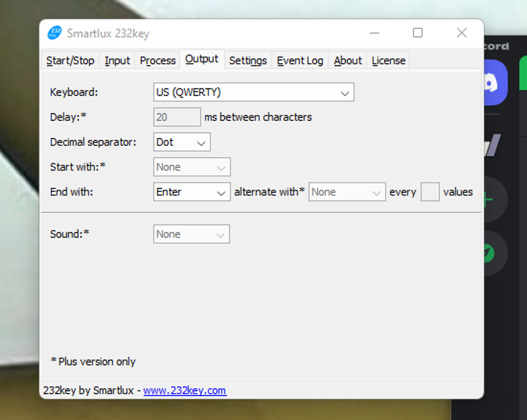
Task: Click the Sound label
Action: click(x=70, y=234)
